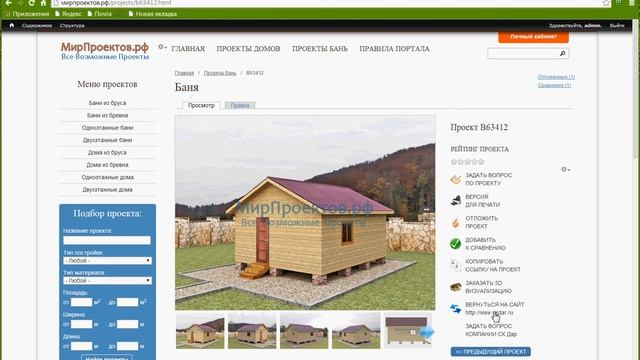This screenshot has height=360, width=640.
Task: Open Бани из бревна menu link
Action: 107,116
